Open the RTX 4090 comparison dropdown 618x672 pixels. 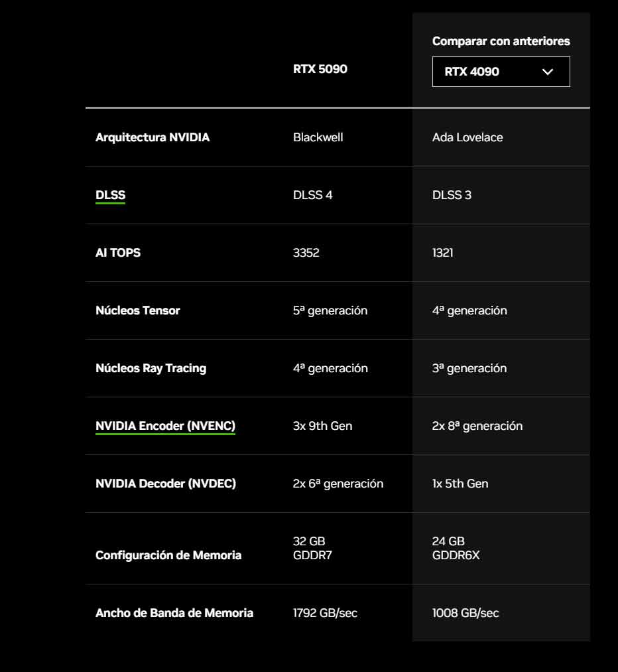pos(501,72)
